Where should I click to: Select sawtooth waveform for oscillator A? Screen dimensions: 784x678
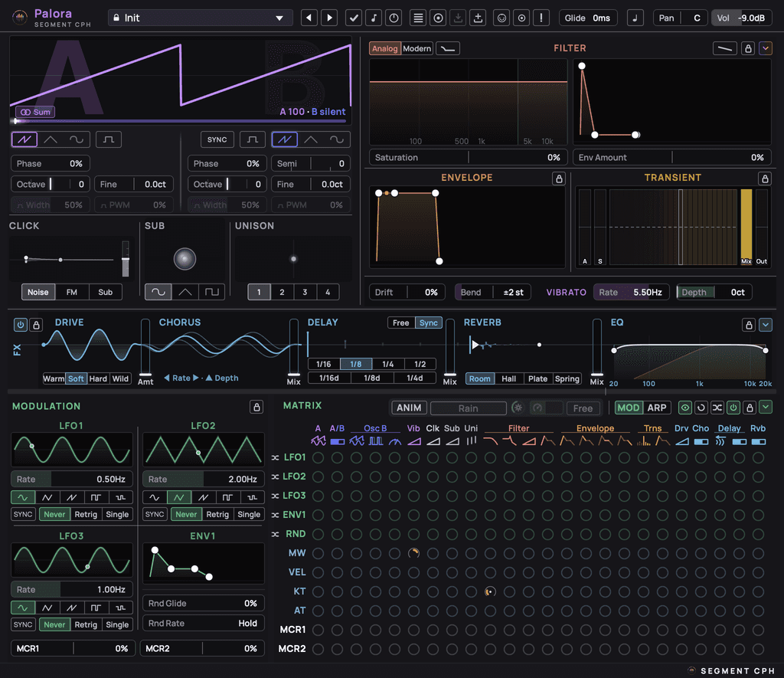point(24,139)
